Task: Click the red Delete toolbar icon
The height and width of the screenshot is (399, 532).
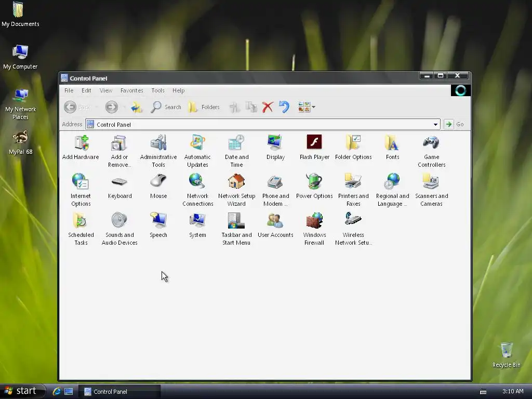Action: (268, 107)
